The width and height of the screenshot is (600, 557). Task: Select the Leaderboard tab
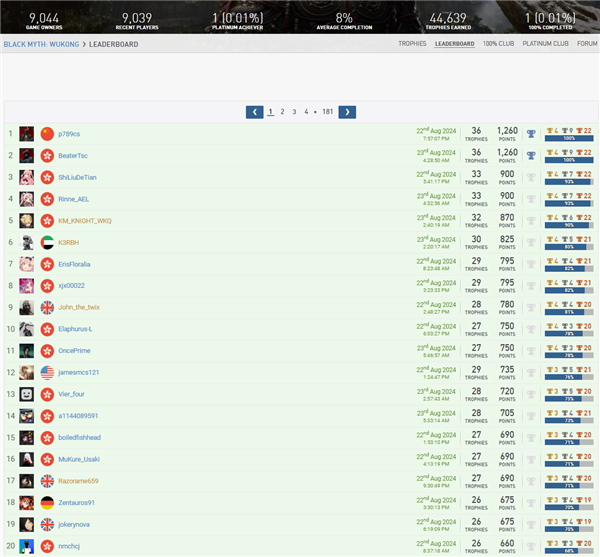tap(455, 44)
